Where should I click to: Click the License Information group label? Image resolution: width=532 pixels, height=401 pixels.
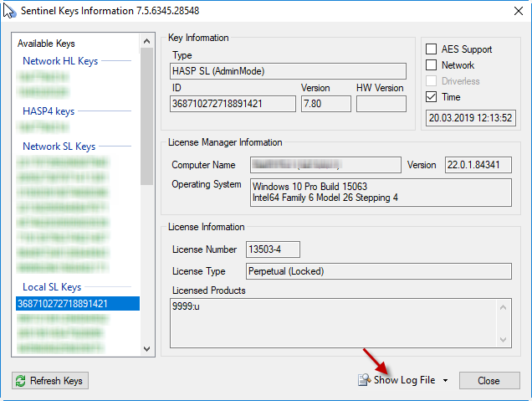coord(207,227)
